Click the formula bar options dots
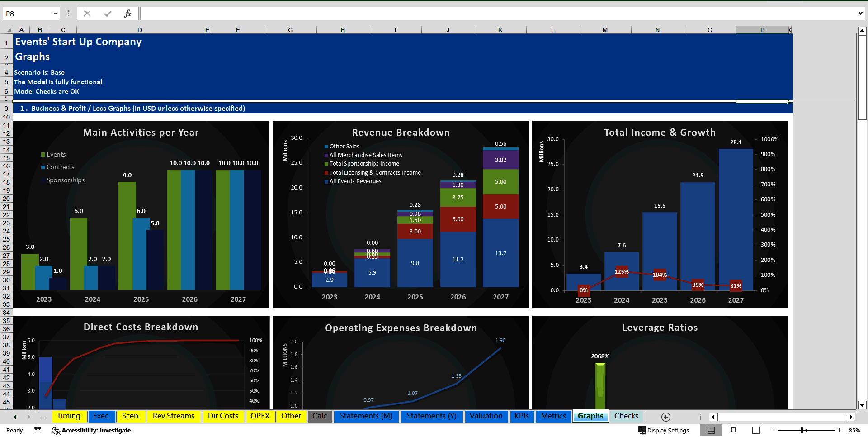The height and width of the screenshot is (437, 868). [68, 14]
